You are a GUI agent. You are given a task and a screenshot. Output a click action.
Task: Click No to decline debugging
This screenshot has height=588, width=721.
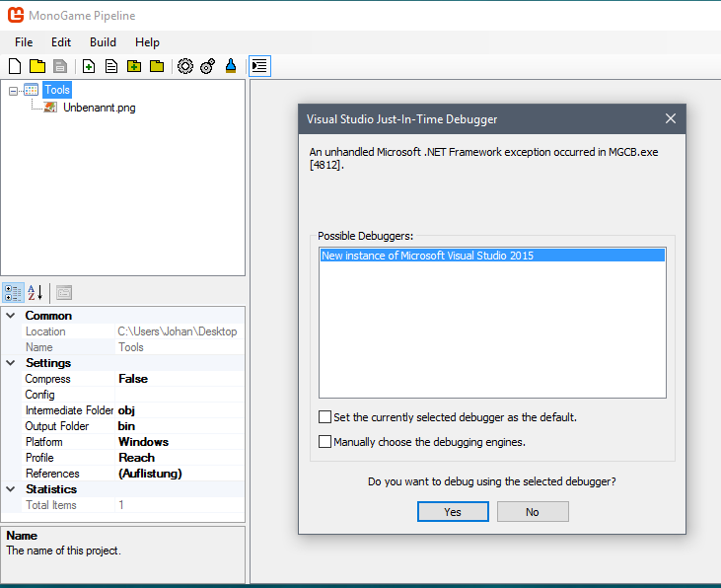tap(533, 512)
